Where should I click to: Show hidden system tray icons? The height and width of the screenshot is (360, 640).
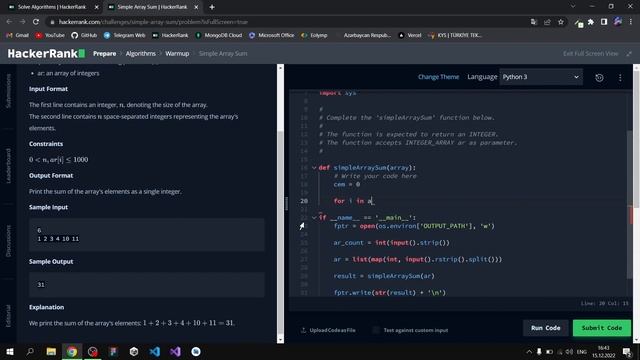529,351
